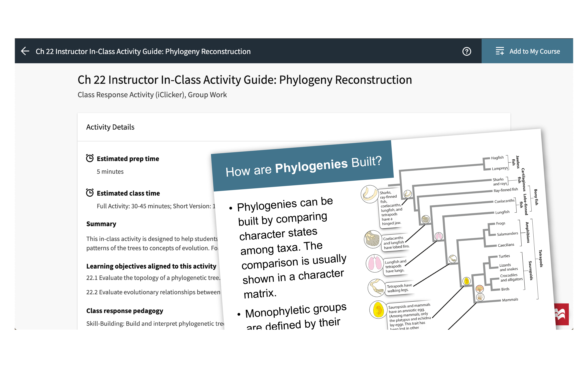Image resolution: width=588 pixels, height=368 pixels.
Task: Click 'Estimated prep time' label
Action: (x=128, y=159)
